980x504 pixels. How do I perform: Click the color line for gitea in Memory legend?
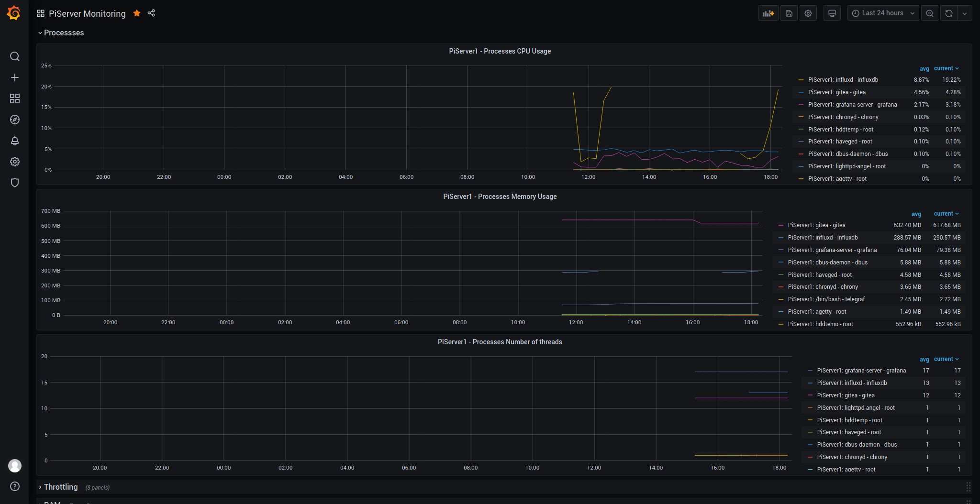781,225
